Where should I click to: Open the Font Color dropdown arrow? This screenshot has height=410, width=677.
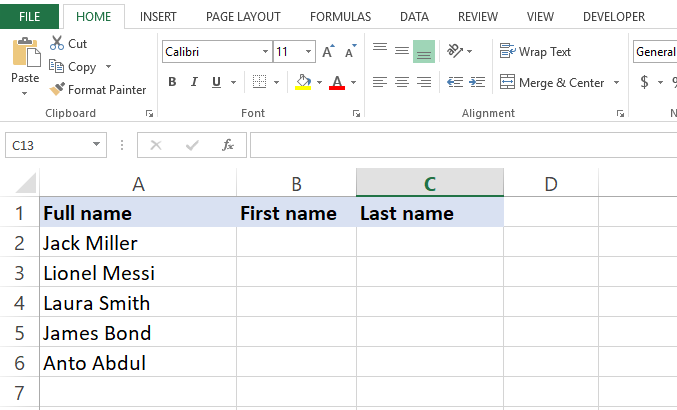[354, 82]
